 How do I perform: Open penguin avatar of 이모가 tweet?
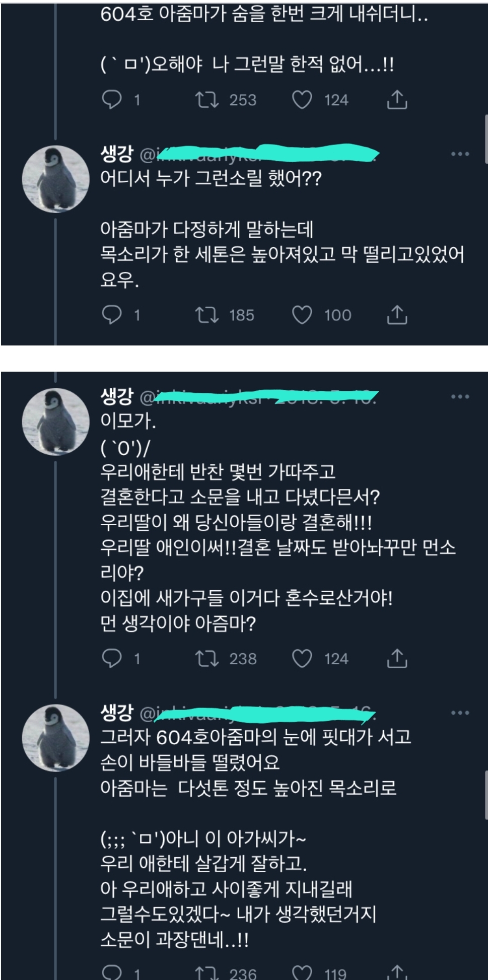point(56,422)
